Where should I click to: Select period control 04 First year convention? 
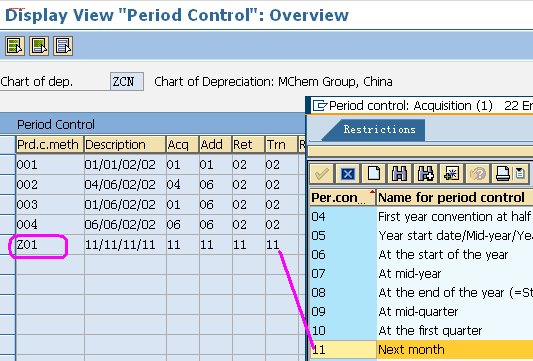(x=422, y=216)
